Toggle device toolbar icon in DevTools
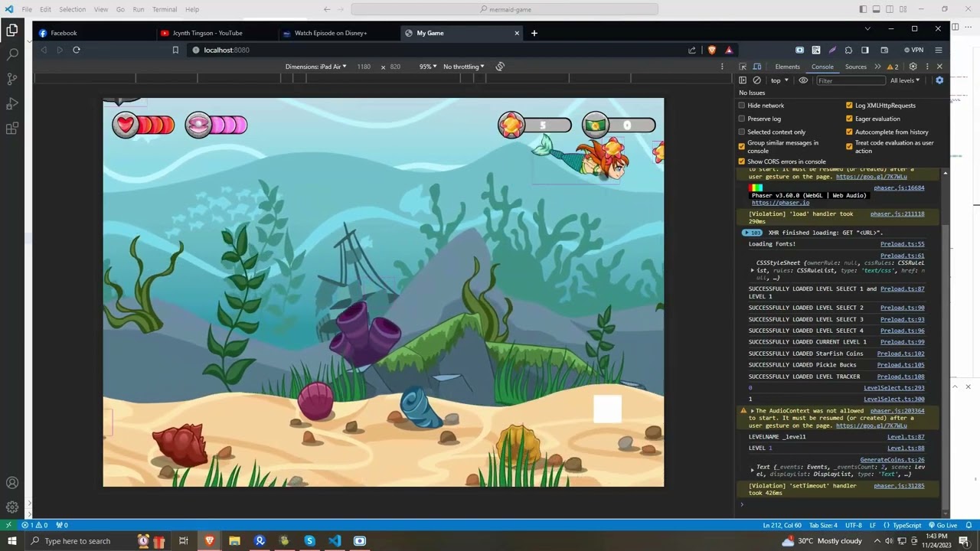 [757, 67]
